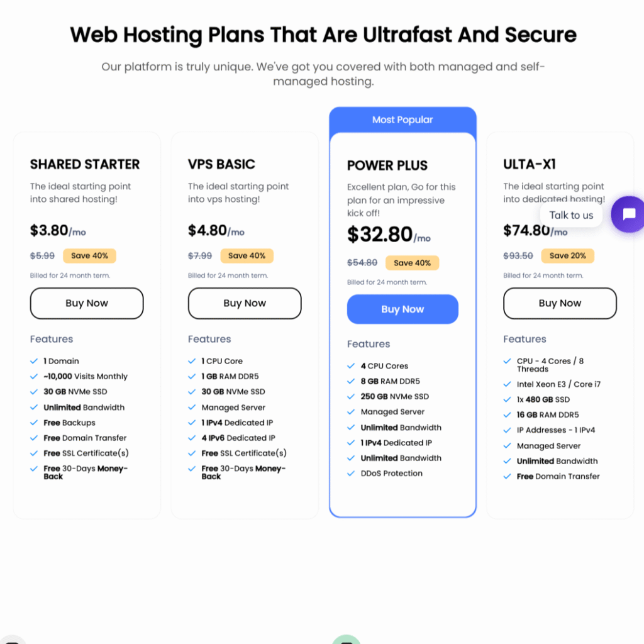Click the checkmark next to 250 GB NVMe SSD
The height and width of the screenshot is (644, 644).
point(351,396)
